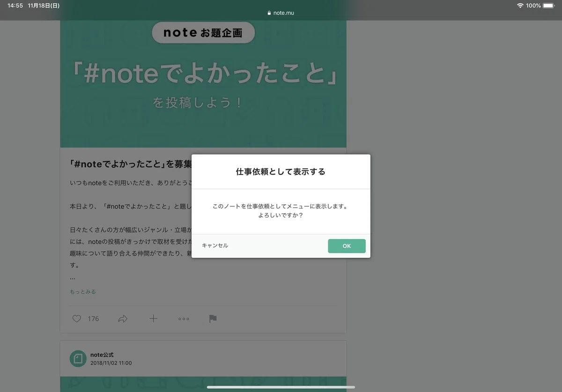Like the post with the heart icon
Image resolution: width=562 pixels, height=392 pixels.
pyautogui.click(x=76, y=319)
